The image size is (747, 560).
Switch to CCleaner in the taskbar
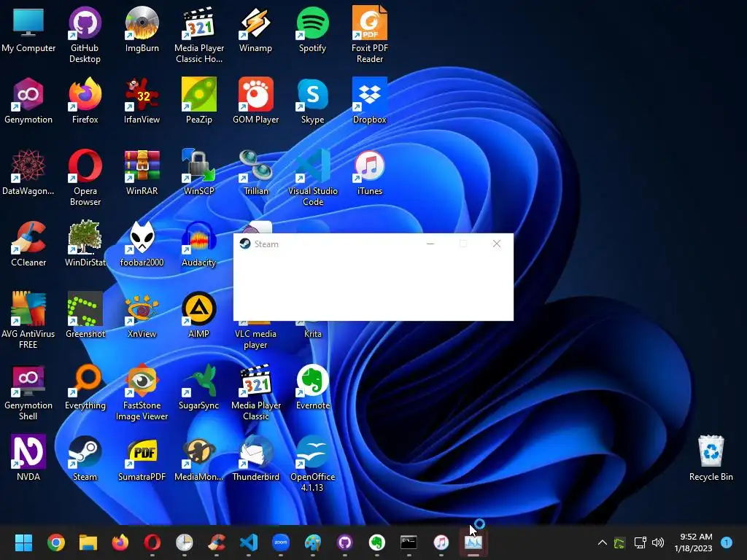tap(216, 542)
